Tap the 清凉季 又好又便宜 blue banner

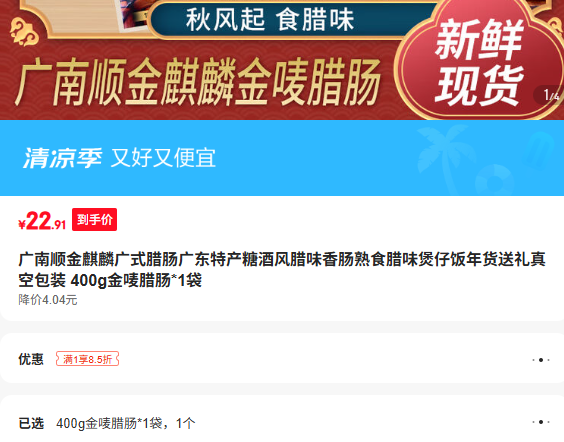(282, 158)
